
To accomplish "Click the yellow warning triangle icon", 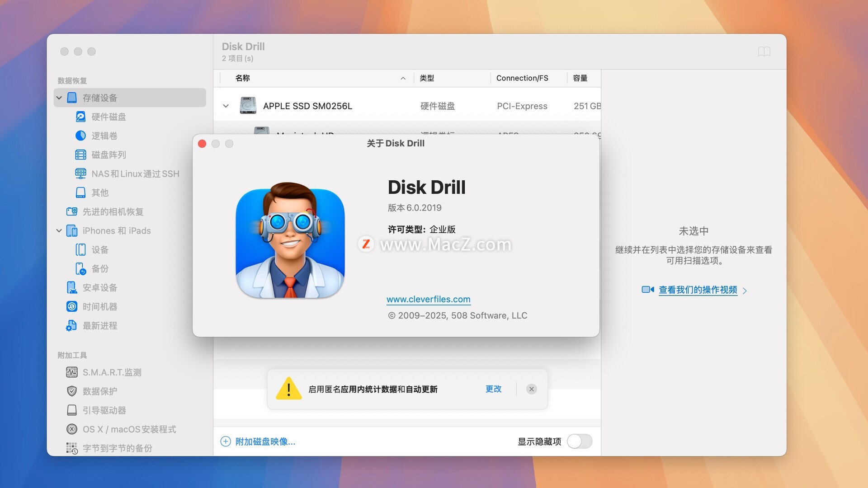I will (288, 389).
